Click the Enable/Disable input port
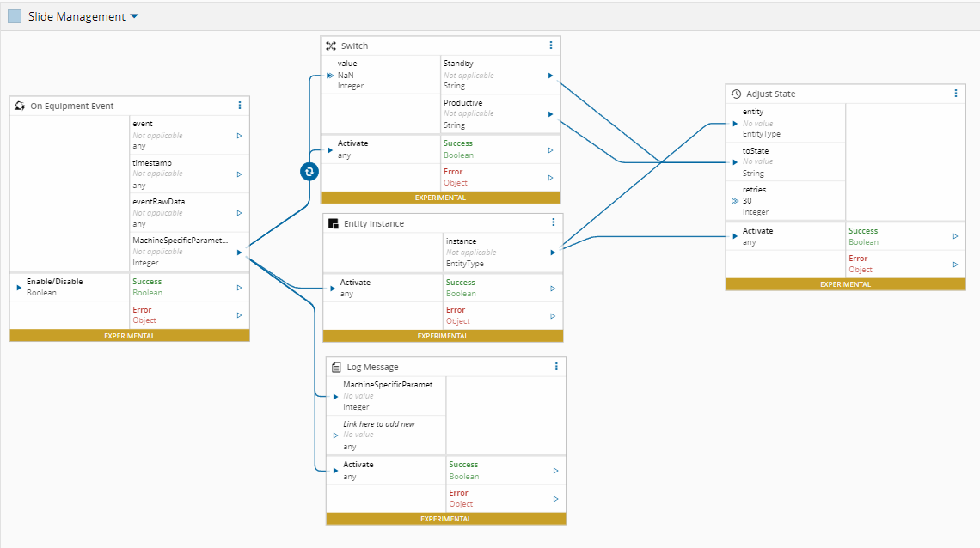The width and height of the screenshot is (980, 548). pos(19,287)
